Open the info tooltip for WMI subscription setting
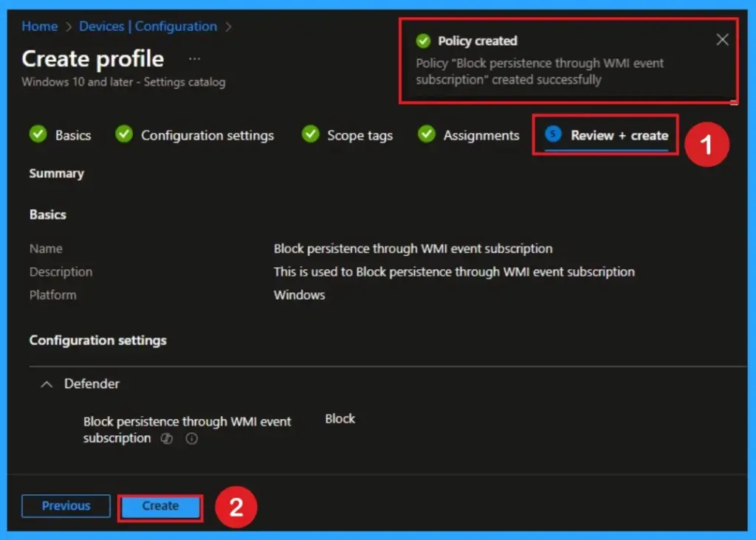The width and height of the screenshot is (756, 540). [x=190, y=439]
